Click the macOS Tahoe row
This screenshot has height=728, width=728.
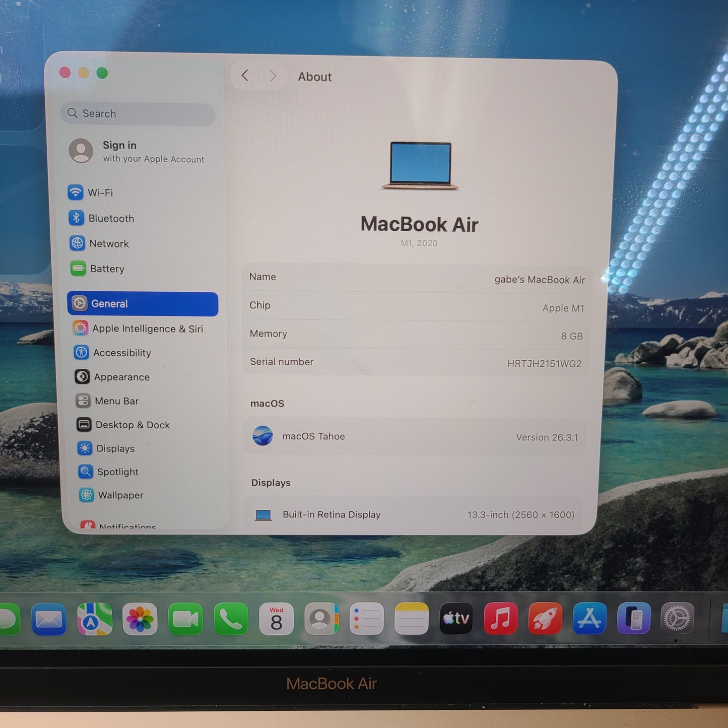pos(415,436)
